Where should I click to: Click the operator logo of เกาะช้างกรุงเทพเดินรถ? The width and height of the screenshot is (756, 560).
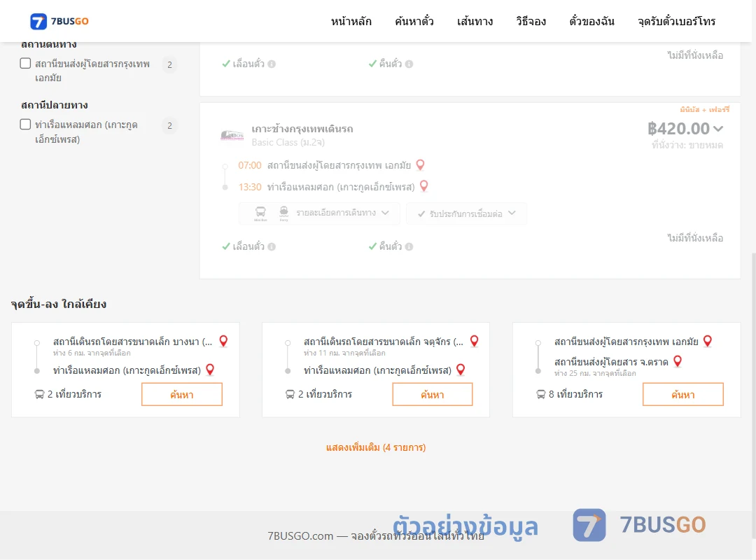tap(232, 135)
